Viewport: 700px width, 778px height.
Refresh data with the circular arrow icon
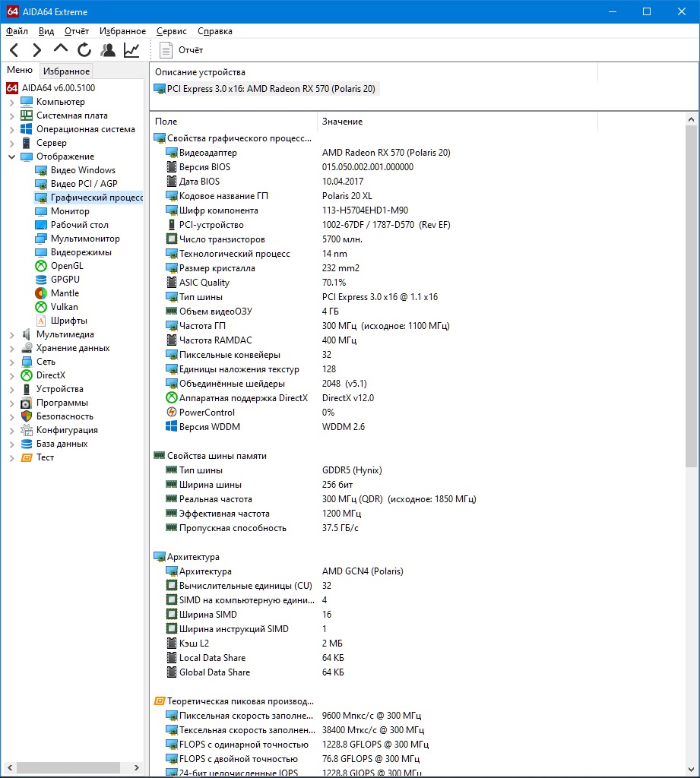[84, 50]
